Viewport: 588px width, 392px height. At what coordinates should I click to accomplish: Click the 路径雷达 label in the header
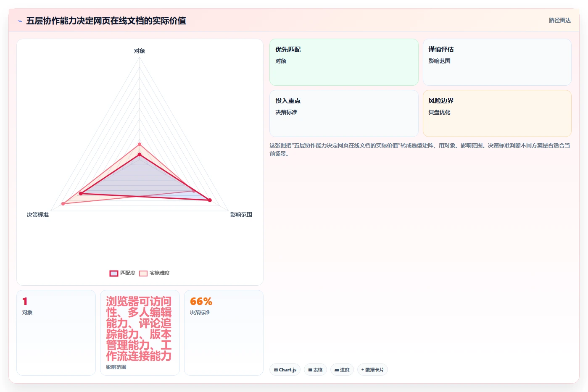coord(559,20)
